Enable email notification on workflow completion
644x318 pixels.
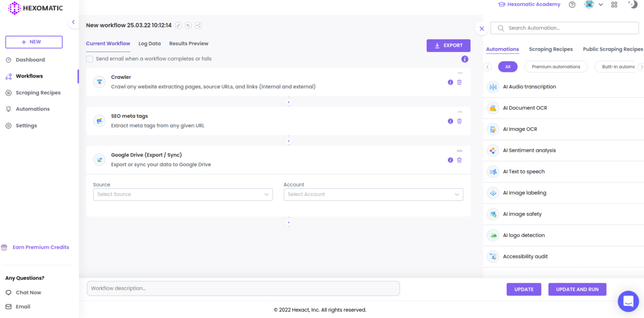click(x=89, y=59)
